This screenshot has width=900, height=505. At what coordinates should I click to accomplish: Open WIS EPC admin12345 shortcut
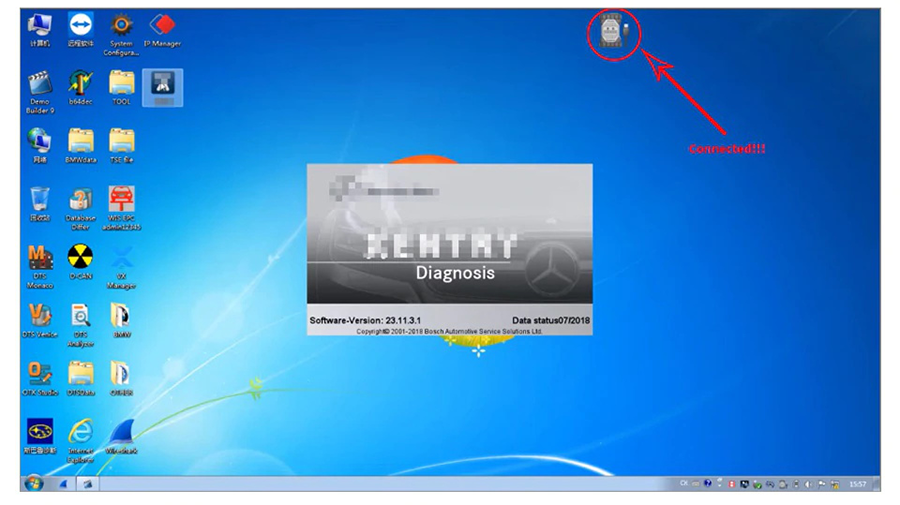pyautogui.click(x=121, y=208)
